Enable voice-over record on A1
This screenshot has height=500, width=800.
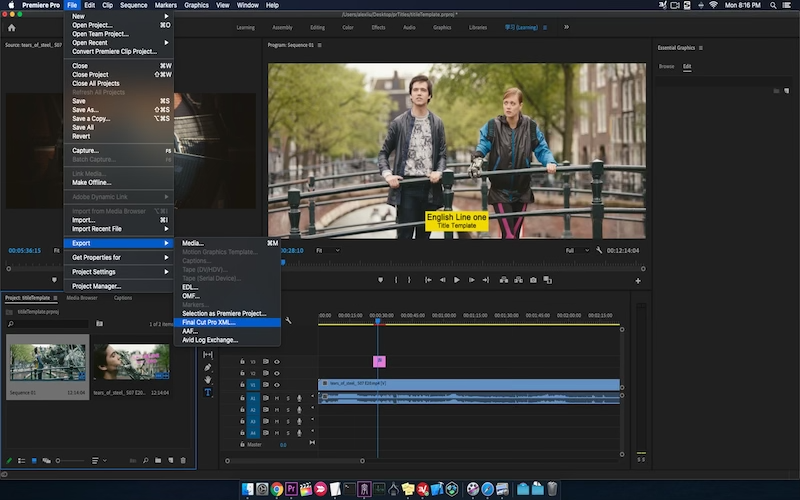click(x=299, y=398)
